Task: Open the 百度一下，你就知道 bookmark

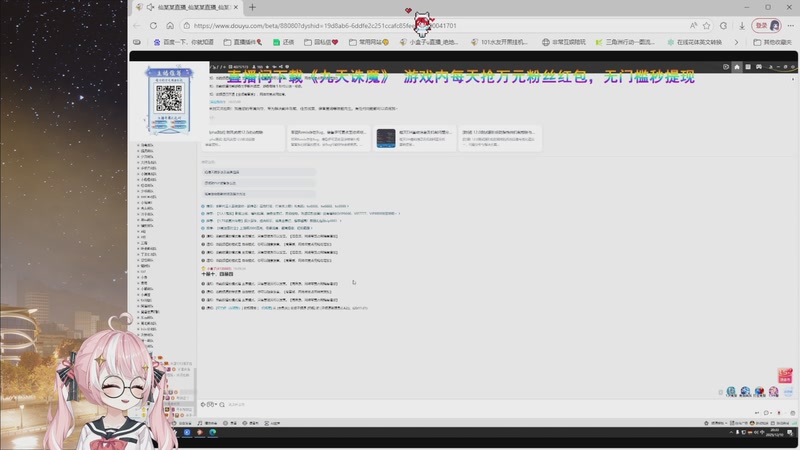Action: coord(184,42)
